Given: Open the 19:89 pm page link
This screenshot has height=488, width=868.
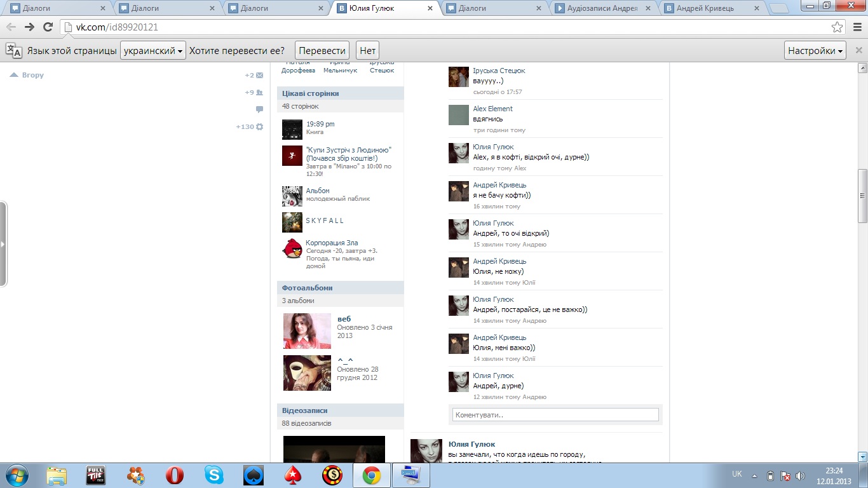Looking at the screenshot, I should pyautogui.click(x=320, y=124).
